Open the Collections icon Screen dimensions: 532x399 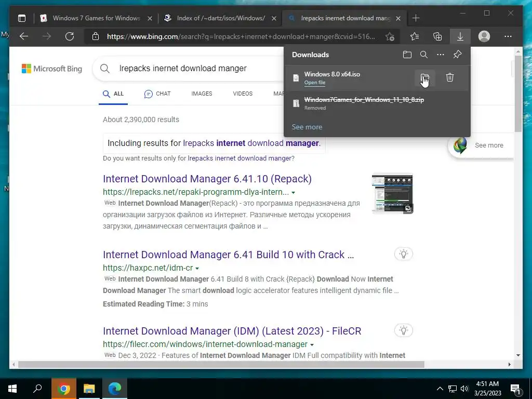[437, 36]
